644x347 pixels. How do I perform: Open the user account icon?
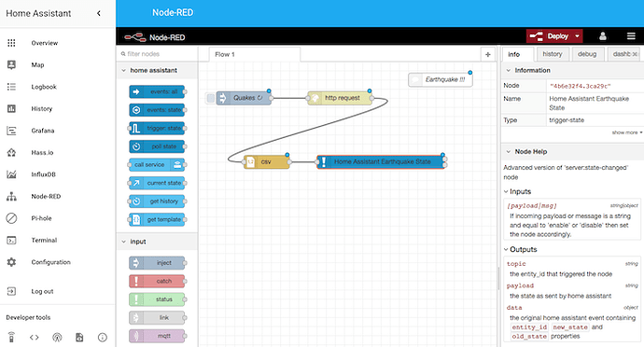click(x=603, y=36)
